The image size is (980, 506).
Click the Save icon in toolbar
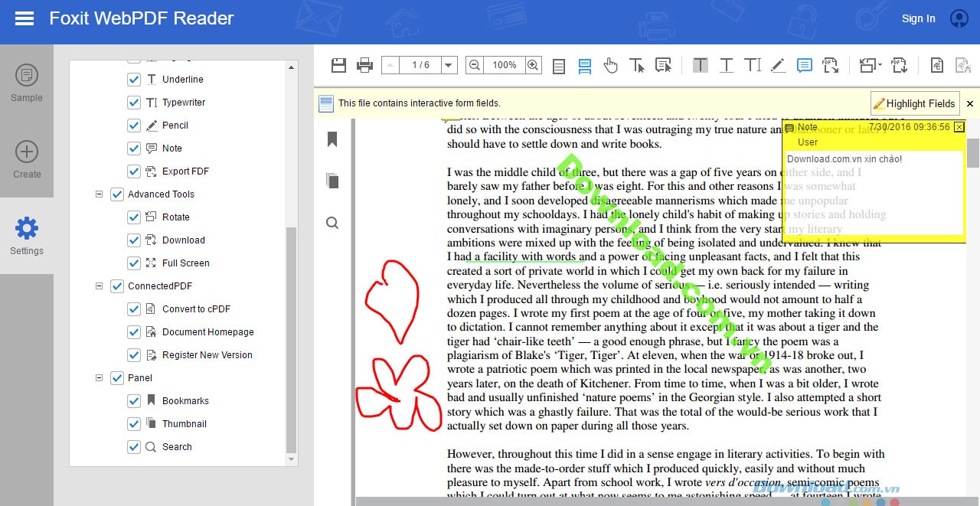tap(338, 65)
